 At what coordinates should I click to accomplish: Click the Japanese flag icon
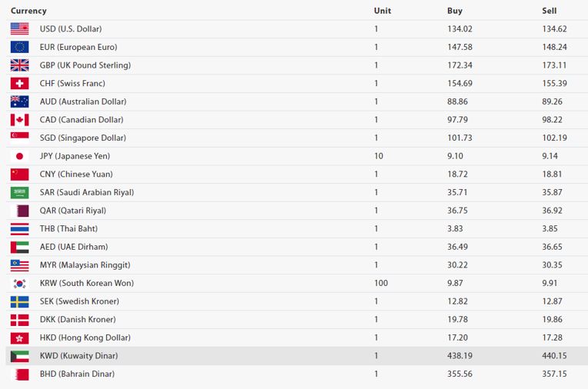tap(19, 156)
